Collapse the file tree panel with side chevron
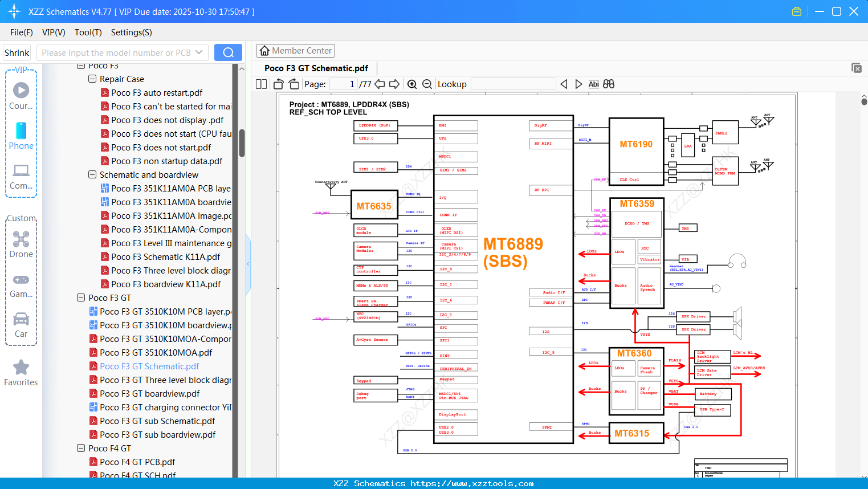This screenshot has height=489, width=868. 247,263
